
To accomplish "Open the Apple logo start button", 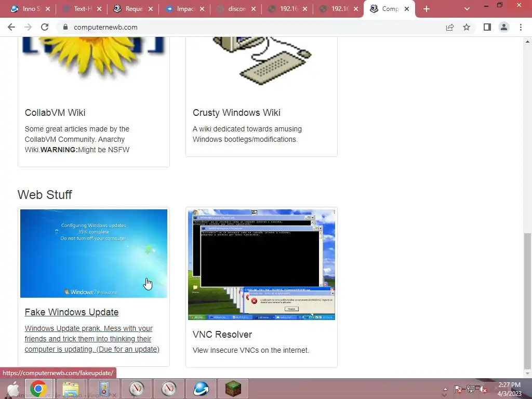I will click(13, 389).
